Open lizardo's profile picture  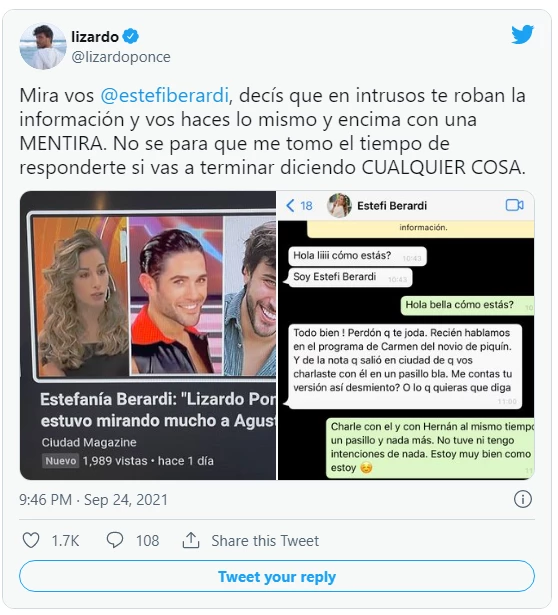click(x=43, y=46)
